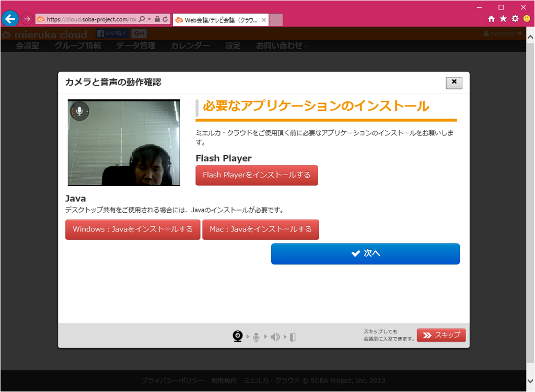Click the browser forward arrow button
535x392 pixels.
27,19
